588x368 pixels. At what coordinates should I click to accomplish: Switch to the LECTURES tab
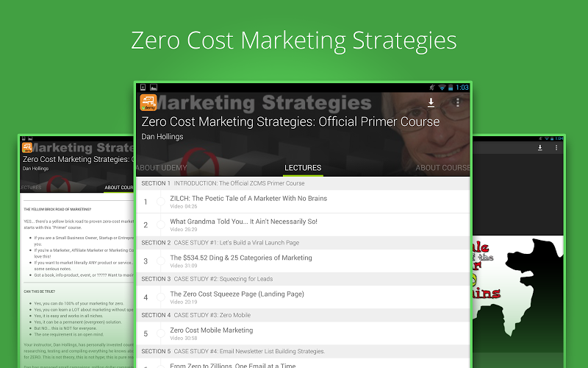[303, 168]
